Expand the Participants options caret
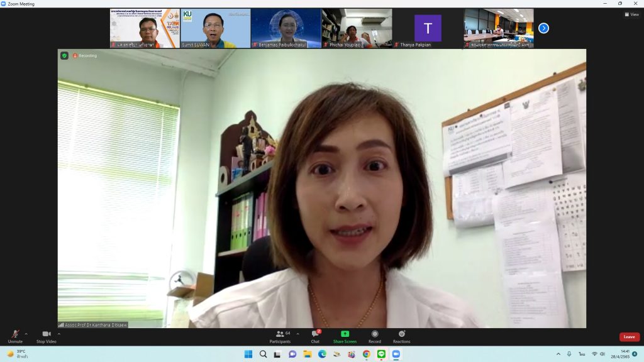Viewport: 644px width, 362px height. tap(297, 334)
